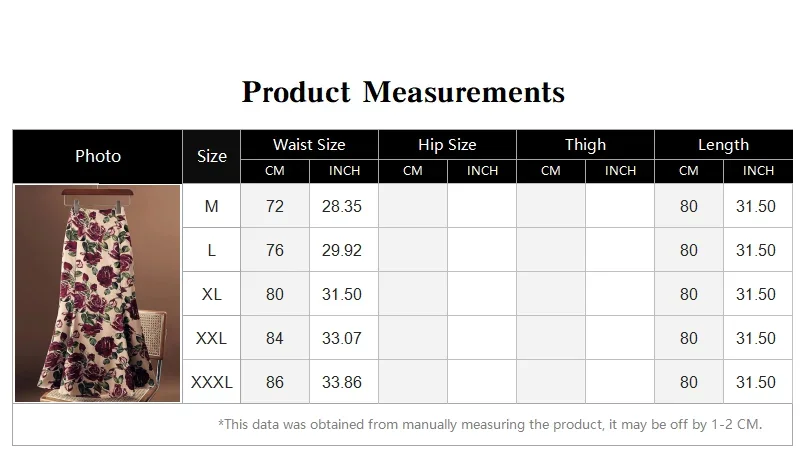Select the M size cell
807x474 pixels.
[212, 206]
